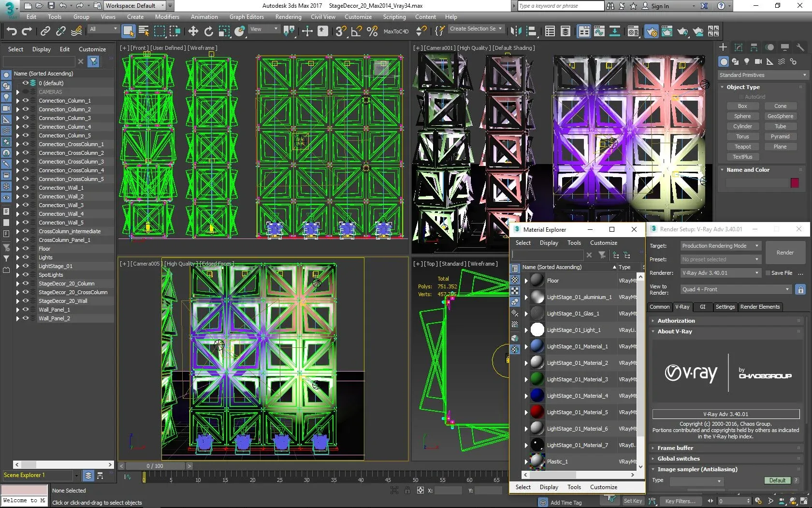Choose the Select and Scale tool
812x508 pixels.
[224, 31]
